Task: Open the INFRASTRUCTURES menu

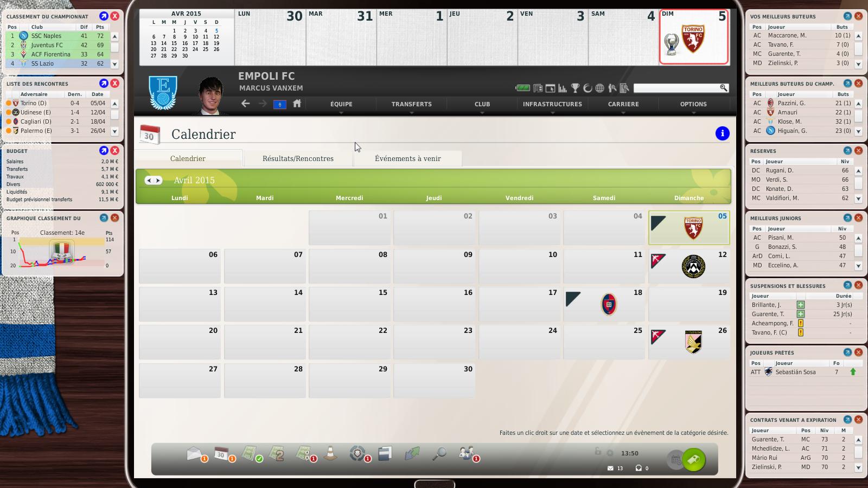Action: 552,104
